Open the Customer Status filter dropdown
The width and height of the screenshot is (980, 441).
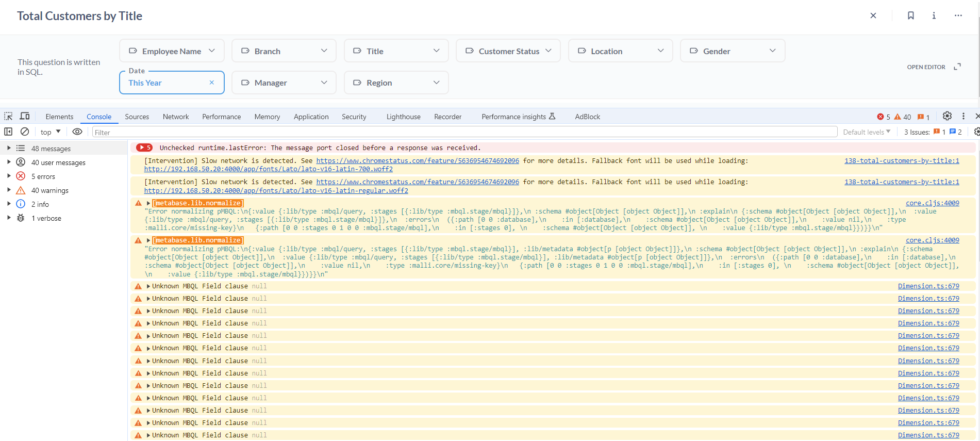pos(508,51)
